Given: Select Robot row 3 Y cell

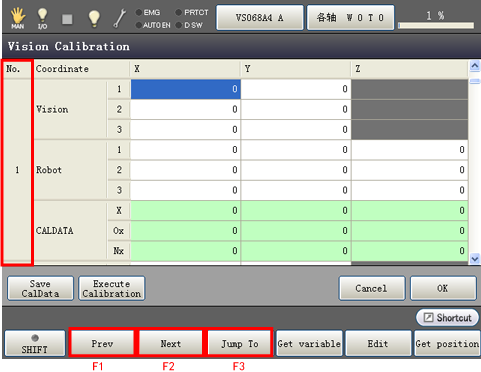Looking at the screenshot, I should 296,190.
